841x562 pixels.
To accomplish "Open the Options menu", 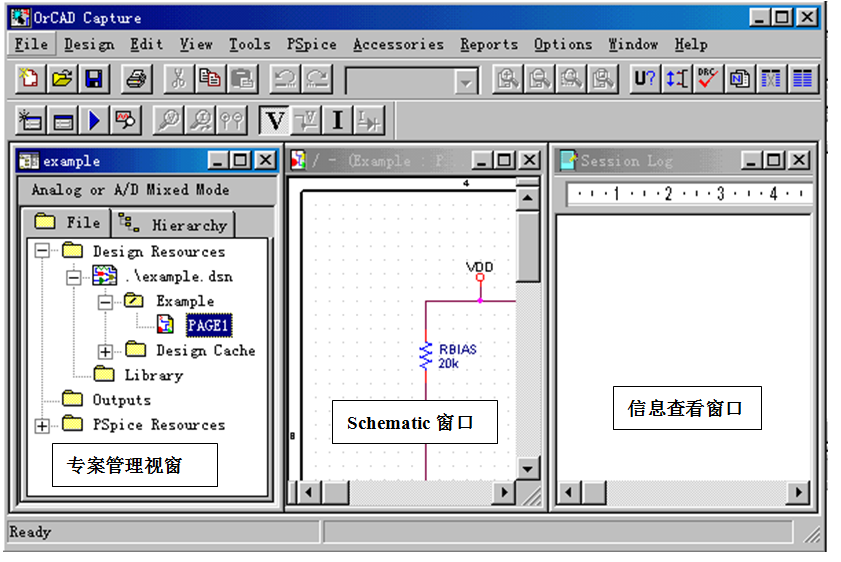I will 563,44.
